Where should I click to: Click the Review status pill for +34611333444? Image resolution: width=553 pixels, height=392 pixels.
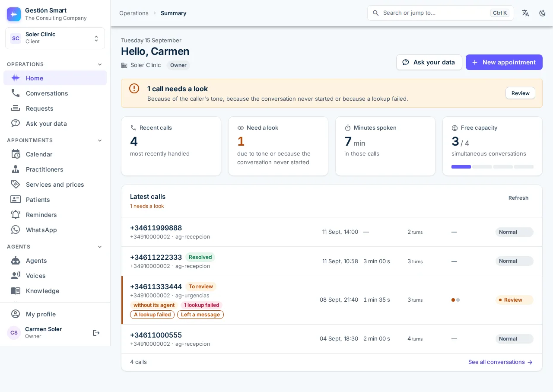tap(514, 300)
